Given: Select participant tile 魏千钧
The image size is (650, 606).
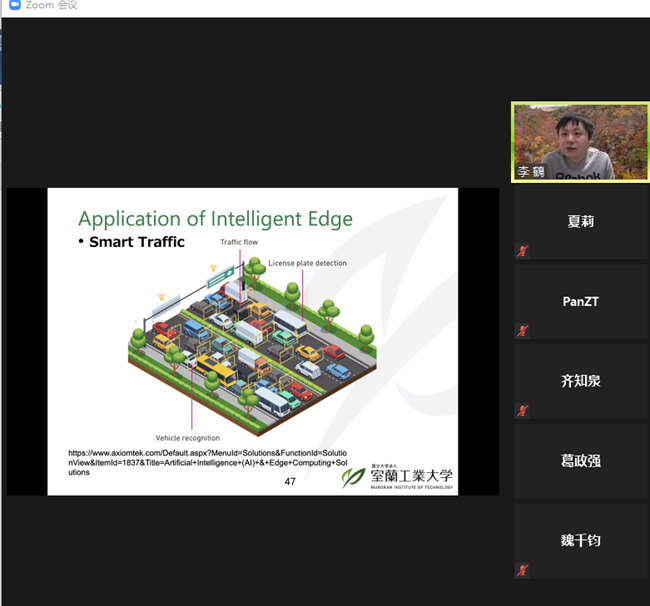Looking at the screenshot, I should (x=580, y=541).
